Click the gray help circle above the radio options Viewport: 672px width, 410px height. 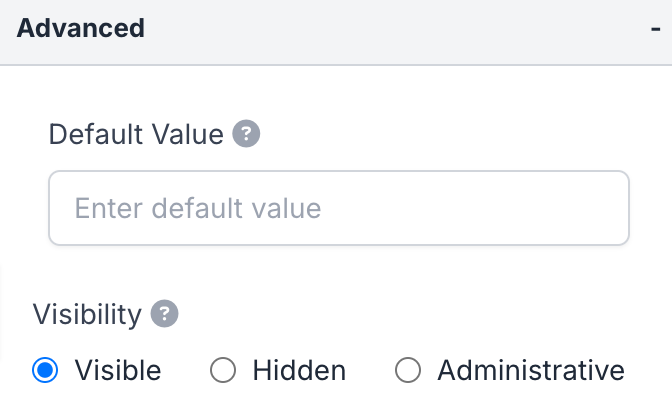point(164,314)
